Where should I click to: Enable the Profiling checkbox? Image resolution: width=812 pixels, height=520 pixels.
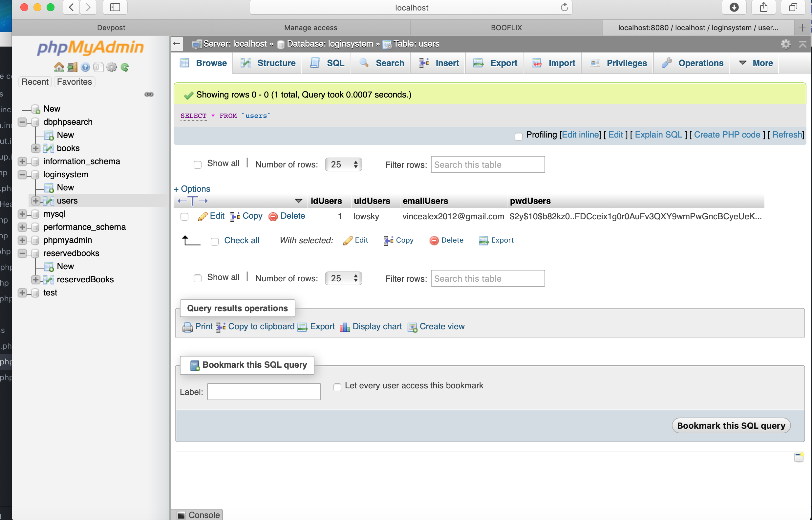[518, 136]
